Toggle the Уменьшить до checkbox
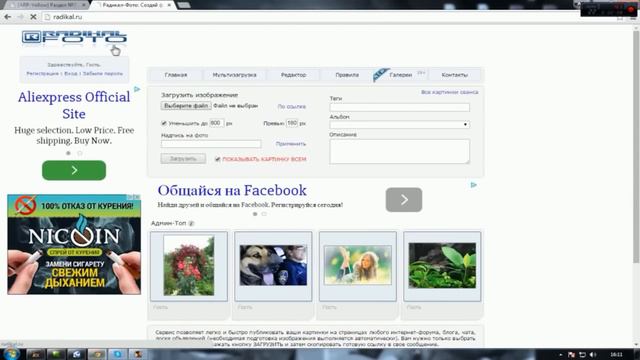 pyautogui.click(x=164, y=123)
